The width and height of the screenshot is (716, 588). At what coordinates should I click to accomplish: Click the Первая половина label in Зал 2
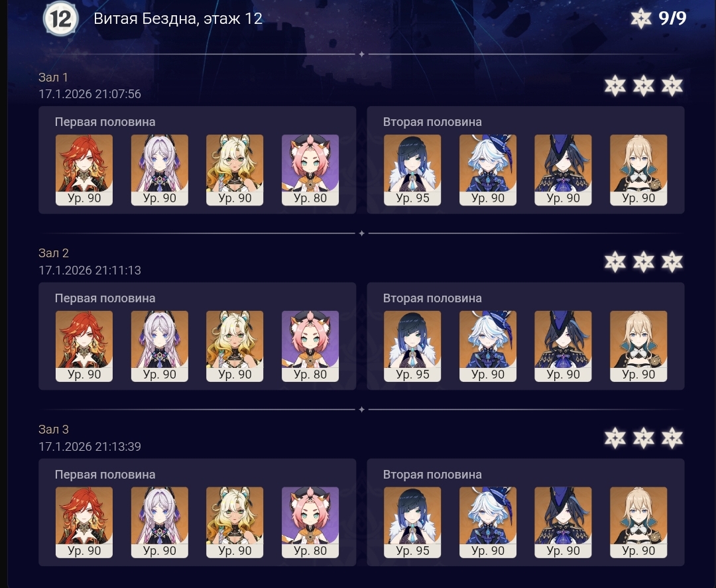pyautogui.click(x=105, y=298)
